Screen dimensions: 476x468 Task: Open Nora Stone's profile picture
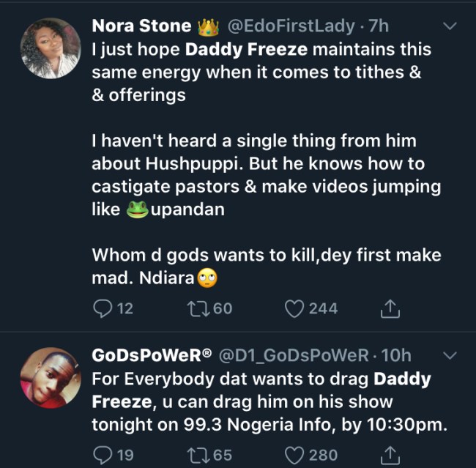(x=50, y=48)
